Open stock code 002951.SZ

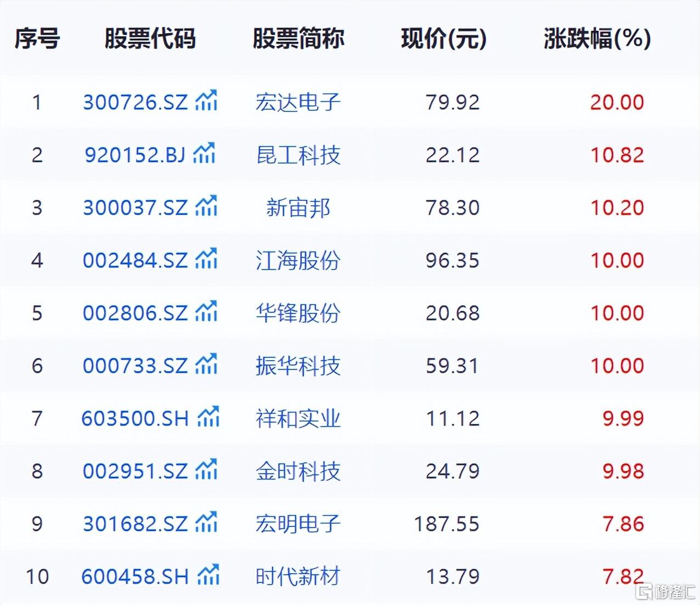135,471
